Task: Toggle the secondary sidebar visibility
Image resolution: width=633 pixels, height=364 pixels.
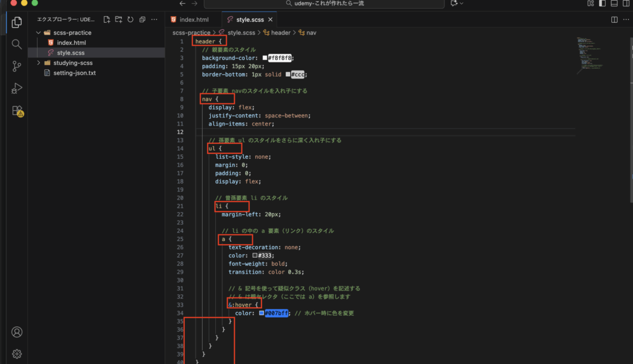Action: [625, 4]
